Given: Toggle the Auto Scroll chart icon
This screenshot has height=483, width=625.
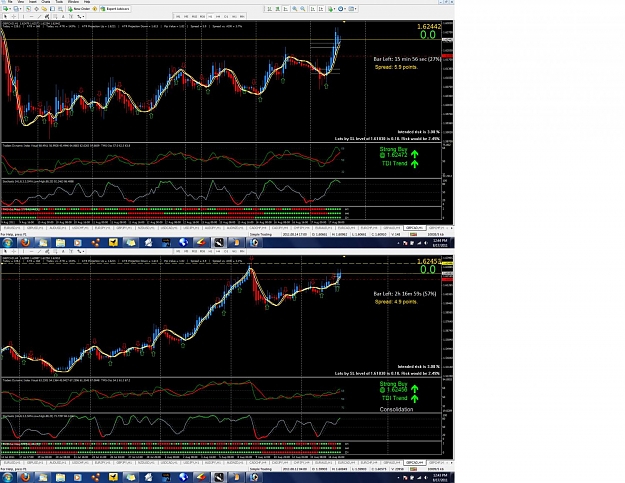Looking at the screenshot, I should pos(313,9).
